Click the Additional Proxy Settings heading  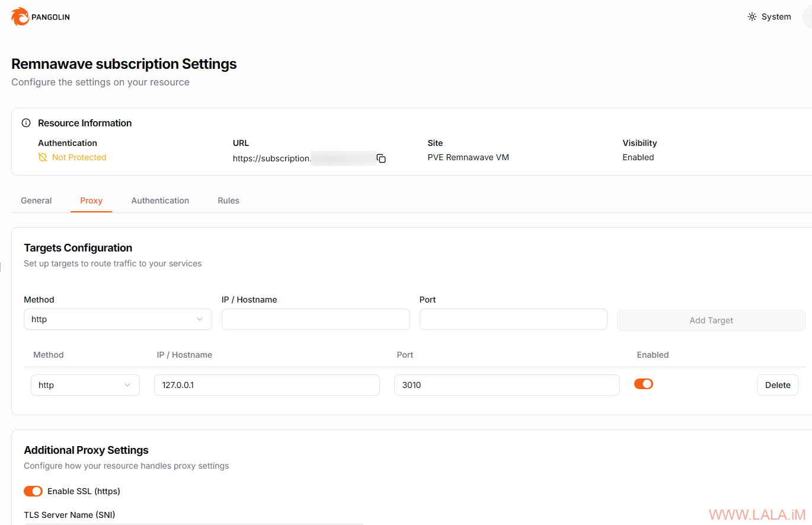tap(86, 450)
